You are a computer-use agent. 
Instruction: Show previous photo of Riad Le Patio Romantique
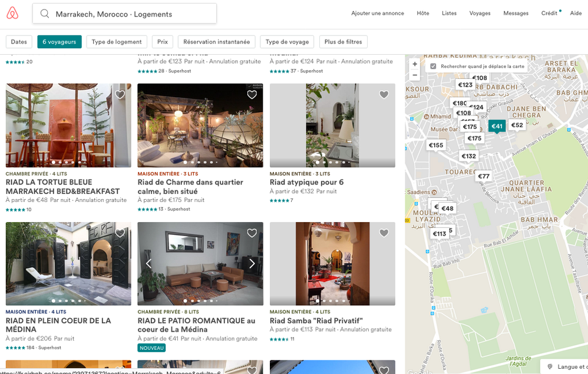tap(148, 263)
